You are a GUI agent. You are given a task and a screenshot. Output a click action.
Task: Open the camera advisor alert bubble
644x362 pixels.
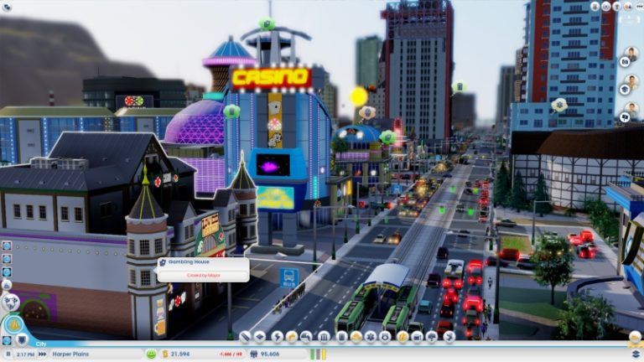pyautogui.click(x=626, y=61)
